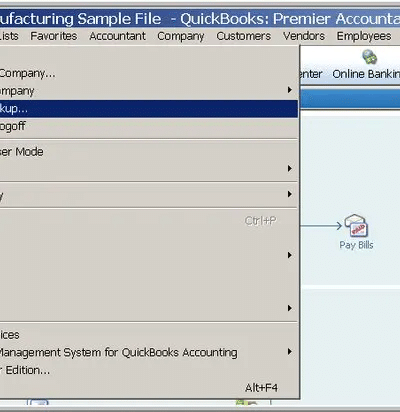
Task: Open the Customers menu
Action: point(243,36)
